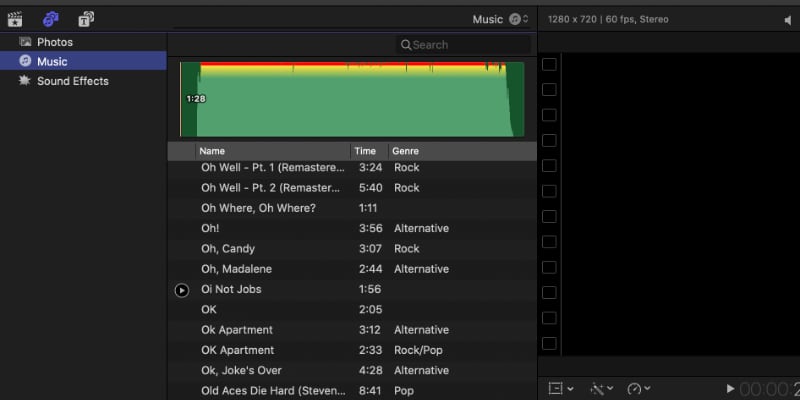Sort by the Time column header
The width and height of the screenshot is (800, 400).
pyautogui.click(x=369, y=151)
